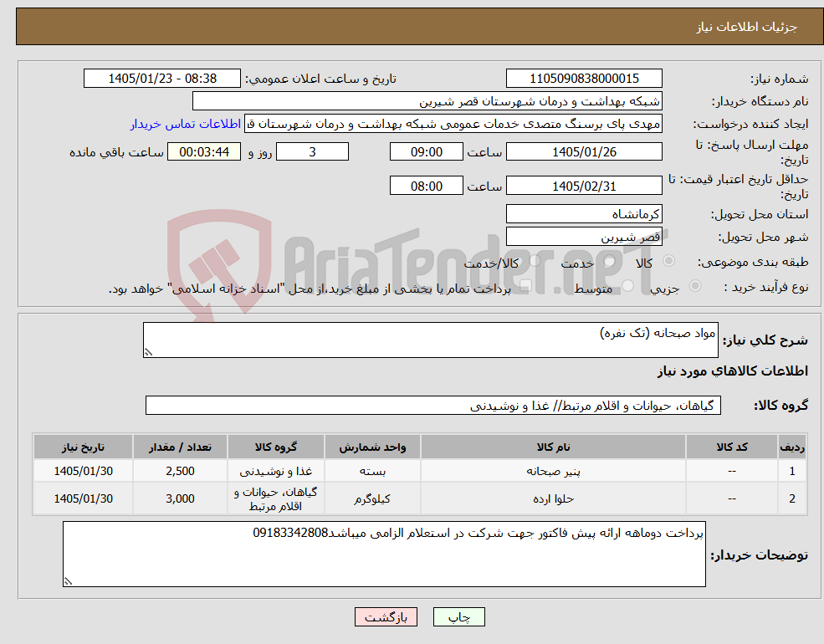Screen dimensions: 824x644
Task: Click the countdown timer field 00:03:44
Action: click(204, 152)
